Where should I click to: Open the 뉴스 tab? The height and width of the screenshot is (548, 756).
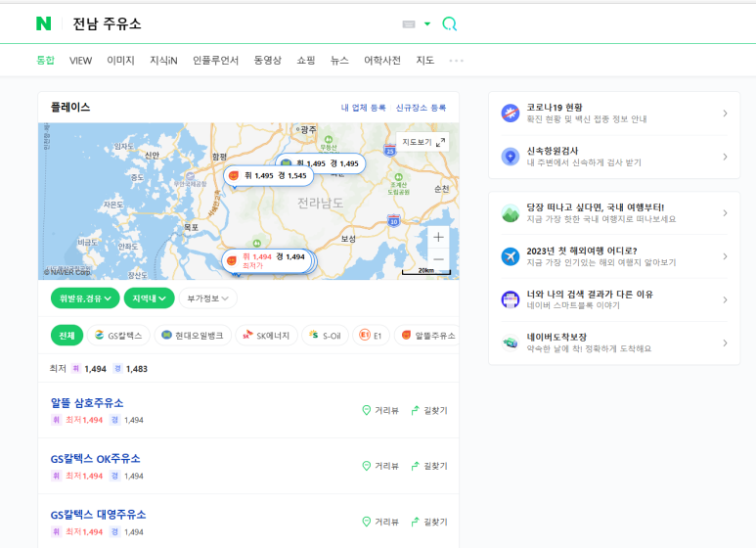339,61
